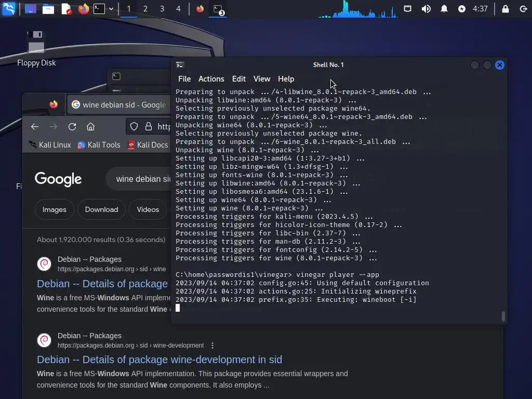The height and width of the screenshot is (399, 532).
Task: Go forward in Firefox
Action: pos(54,127)
